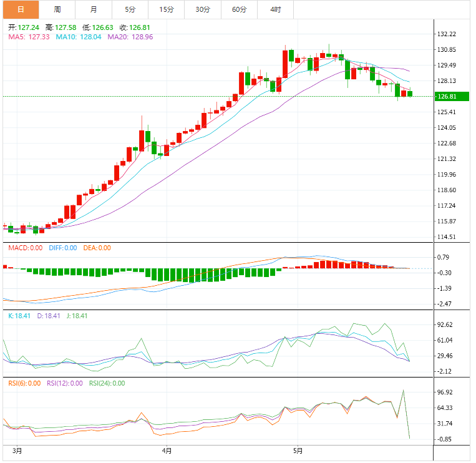Switch to the 月 monthly tab

tap(94, 9)
